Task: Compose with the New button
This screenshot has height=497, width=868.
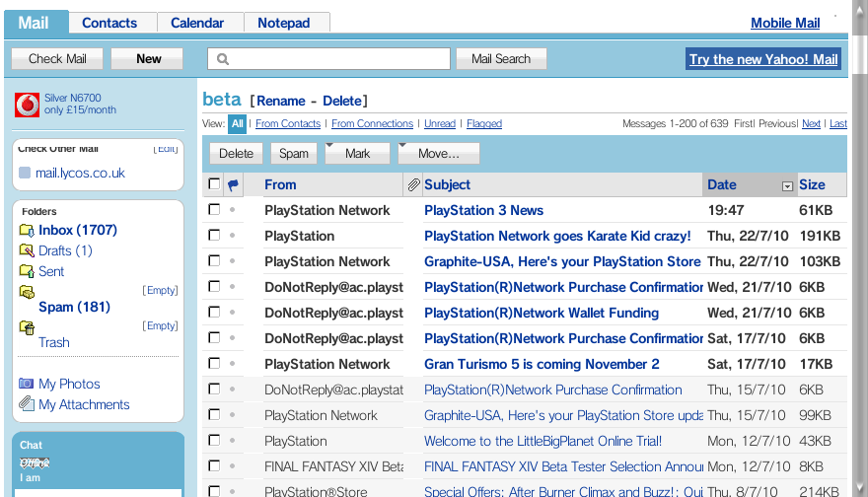Action: [x=148, y=58]
